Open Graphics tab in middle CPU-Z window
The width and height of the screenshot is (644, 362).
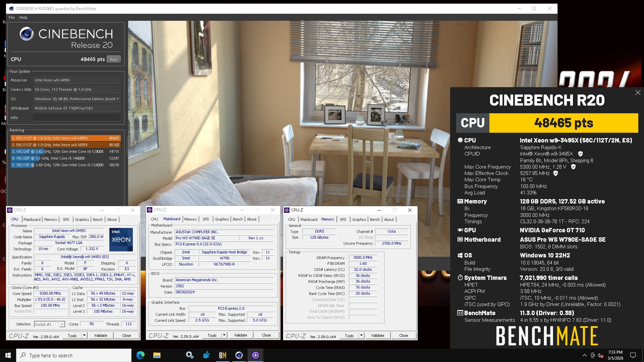[x=222, y=219]
